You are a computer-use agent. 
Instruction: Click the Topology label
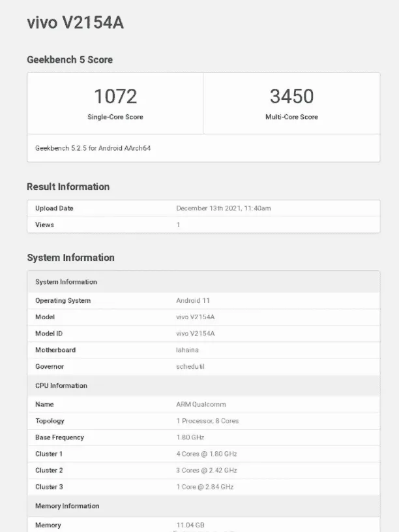pos(50,421)
